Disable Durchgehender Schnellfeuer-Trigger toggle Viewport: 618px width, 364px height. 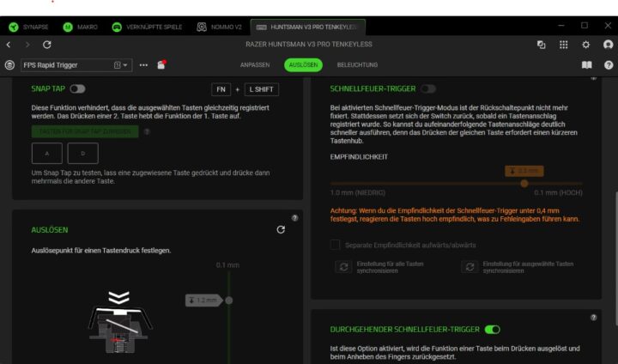[x=492, y=329]
